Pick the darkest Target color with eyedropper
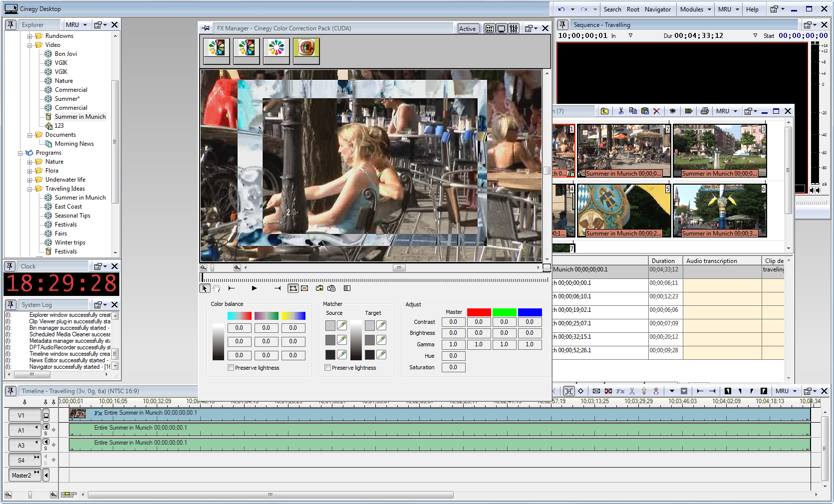 [x=381, y=354]
